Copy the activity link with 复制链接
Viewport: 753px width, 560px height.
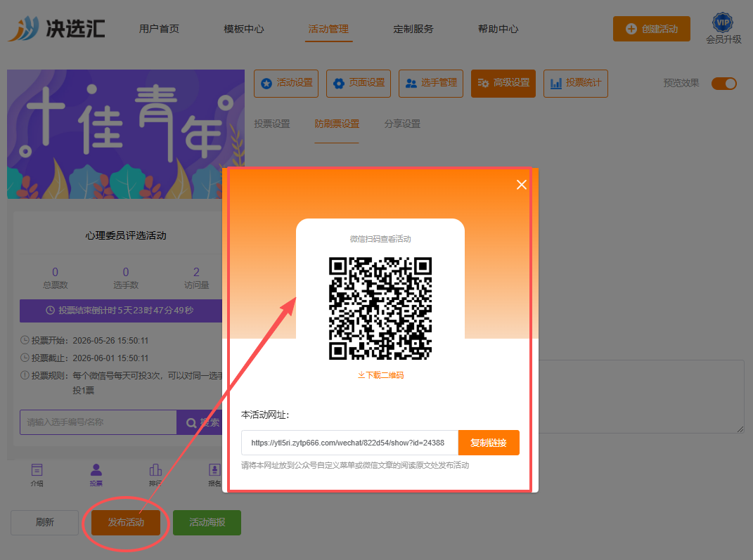pyautogui.click(x=489, y=443)
